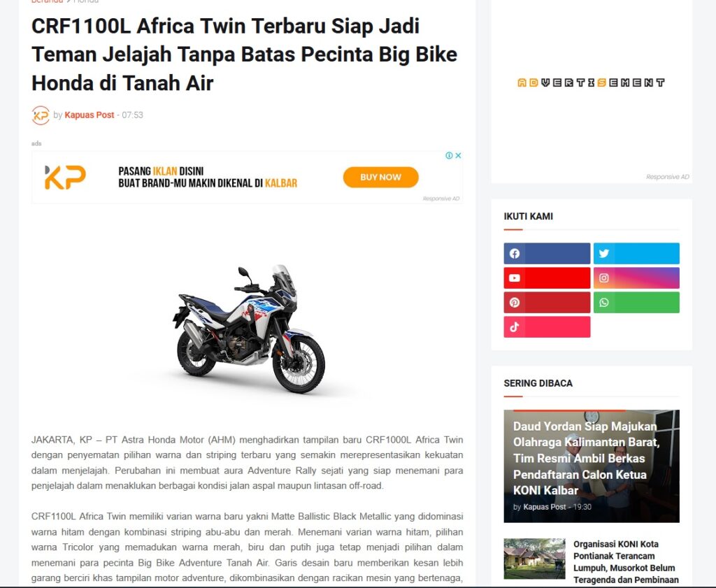The height and width of the screenshot is (588, 716).
Task: Open the Instagram follow button
Action: (x=636, y=278)
